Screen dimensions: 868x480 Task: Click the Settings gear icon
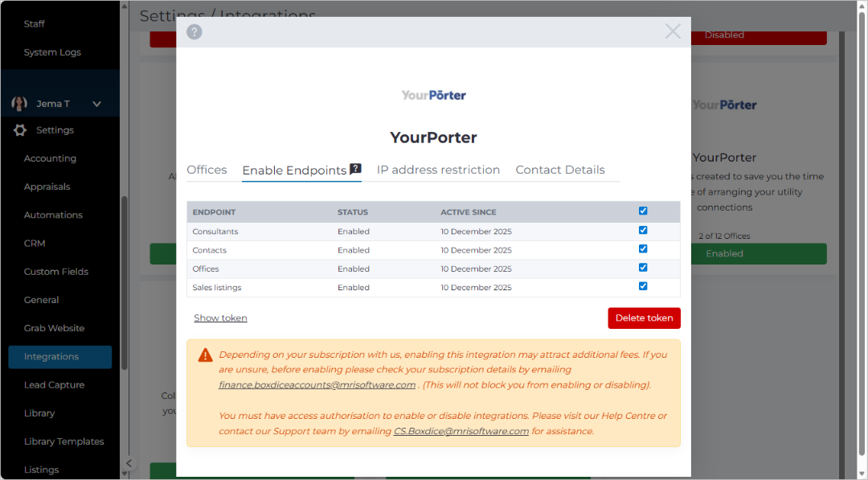coord(20,130)
